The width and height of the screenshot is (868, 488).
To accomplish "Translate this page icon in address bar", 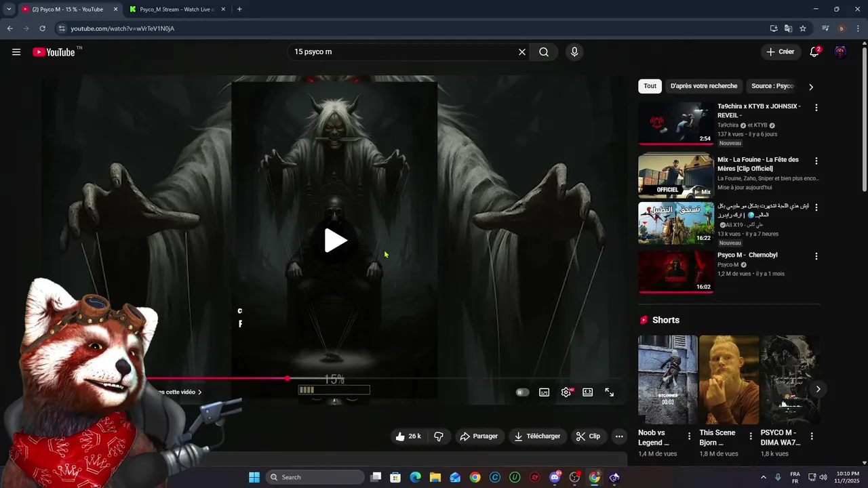I will click(x=788, y=28).
